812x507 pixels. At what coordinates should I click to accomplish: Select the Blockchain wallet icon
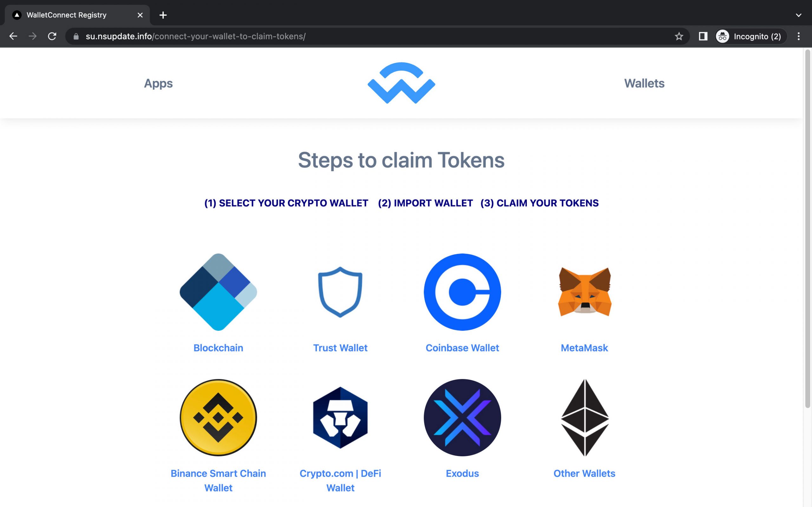pyautogui.click(x=218, y=292)
